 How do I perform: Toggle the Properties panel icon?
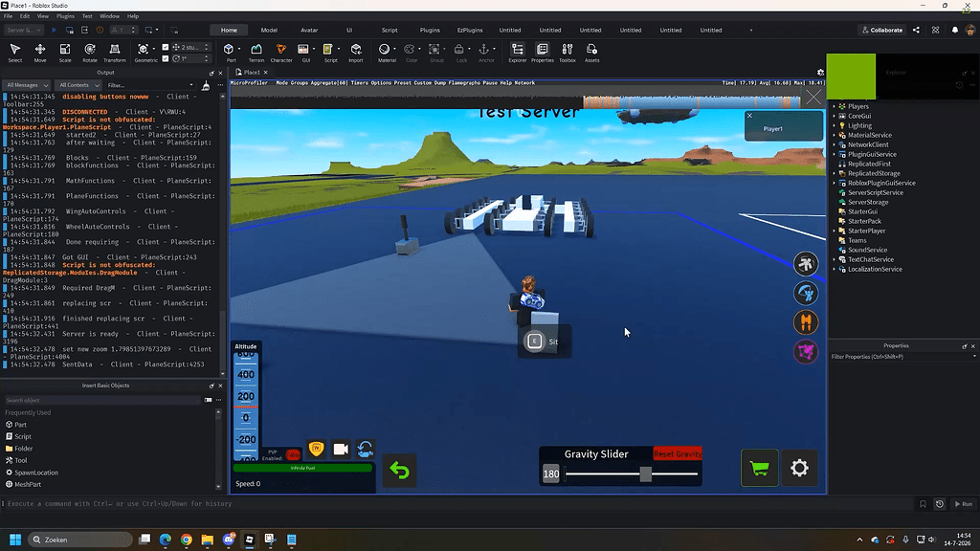pyautogui.click(x=543, y=53)
